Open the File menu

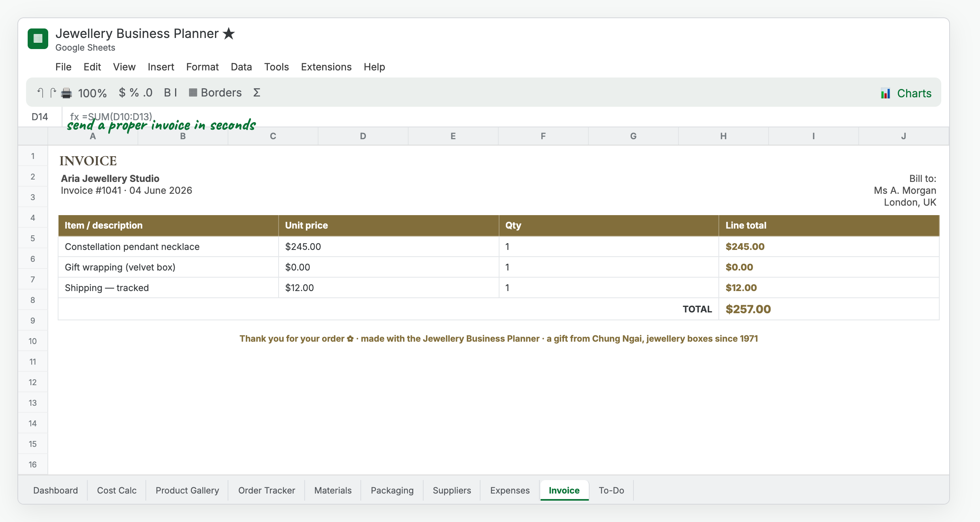click(x=63, y=67)
